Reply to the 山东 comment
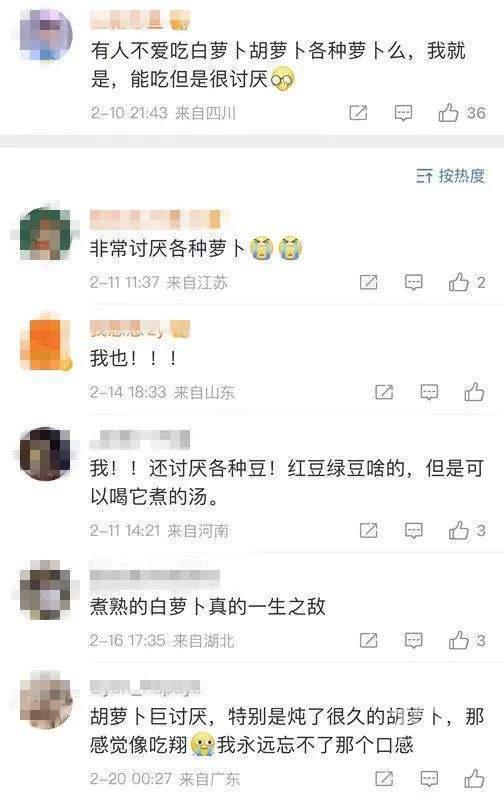The height and width of the screenshot is (800, 504). (429, 392)
